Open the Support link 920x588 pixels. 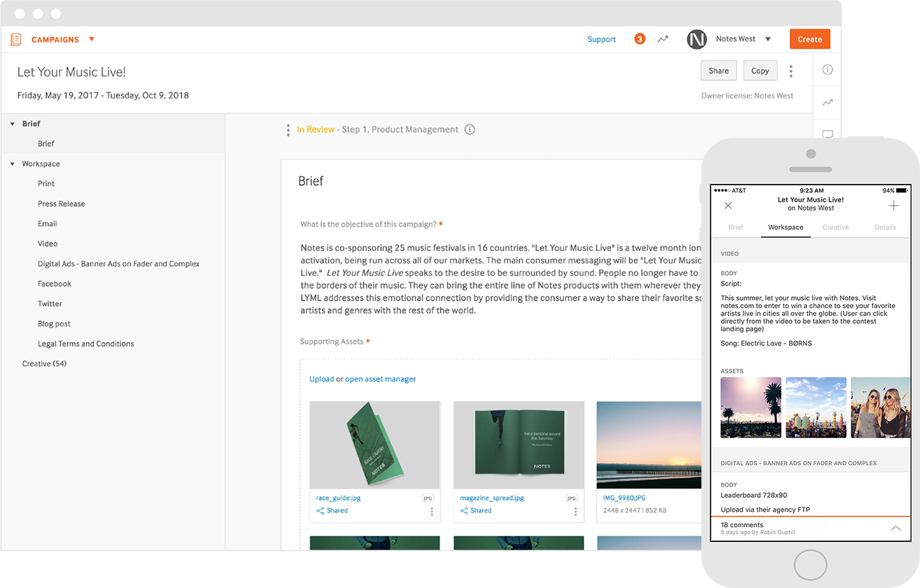click(601, 39)
